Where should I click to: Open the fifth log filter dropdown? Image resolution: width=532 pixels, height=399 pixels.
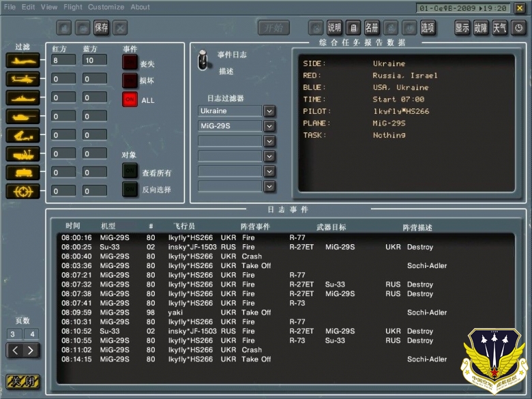(269, 171)
